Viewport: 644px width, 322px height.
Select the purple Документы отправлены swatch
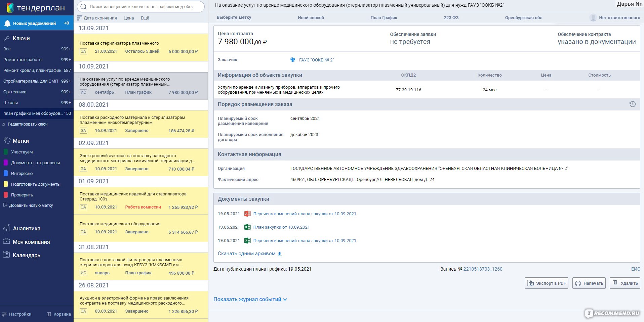[x=5, y=163]
